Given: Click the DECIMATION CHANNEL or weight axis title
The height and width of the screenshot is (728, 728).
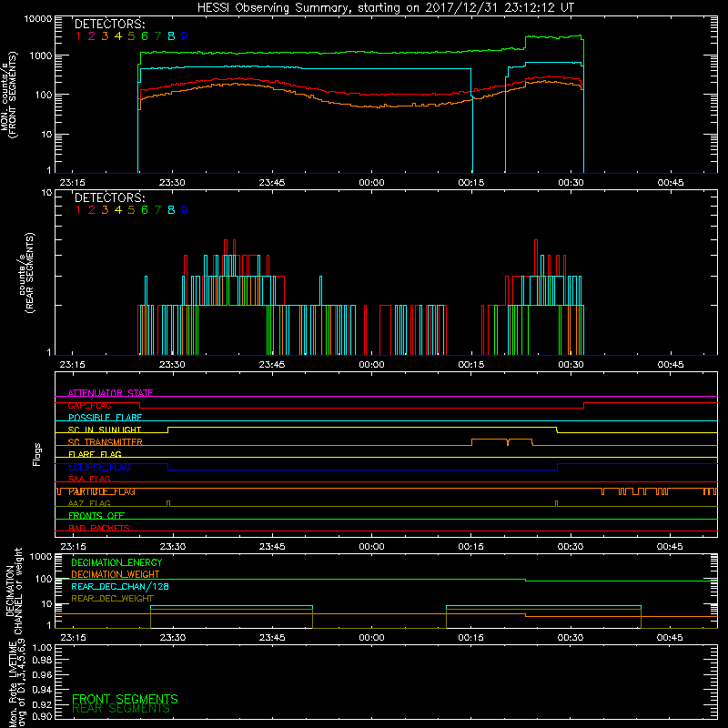Looking at the screenshot, I should tap(14, 591).
